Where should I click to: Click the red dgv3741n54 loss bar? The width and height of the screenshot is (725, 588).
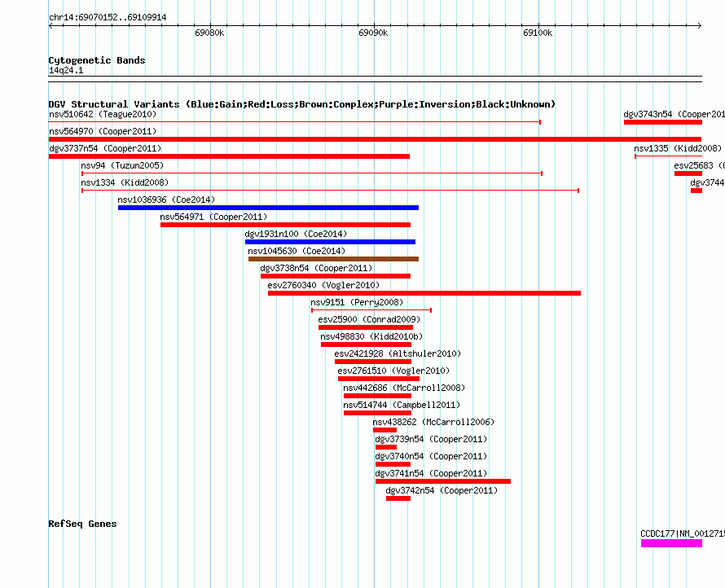coord(443,481)
